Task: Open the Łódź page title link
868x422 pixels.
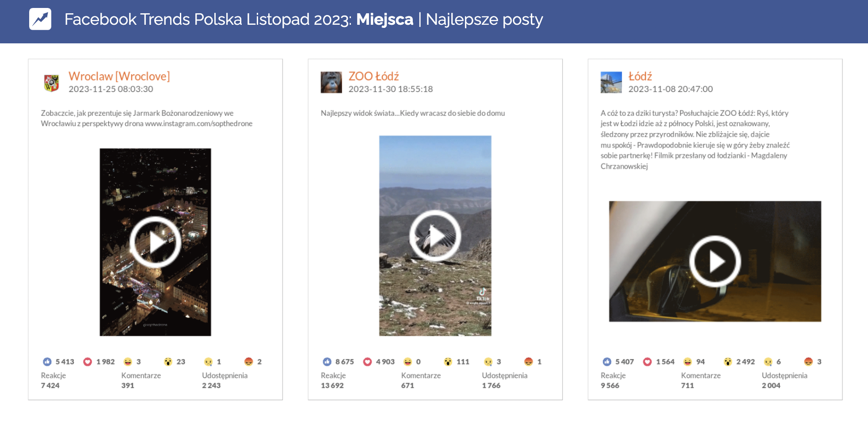Action: [640, 76]
